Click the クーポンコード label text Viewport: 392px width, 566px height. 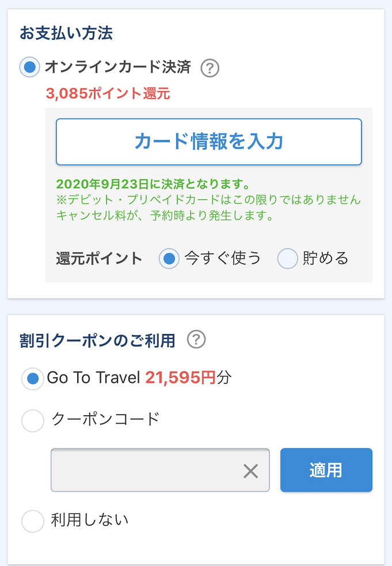point(105,419)
